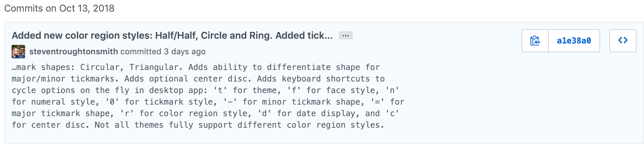
Task: Click the word "committed" beside the author name
Action: [x=141, y=52]
